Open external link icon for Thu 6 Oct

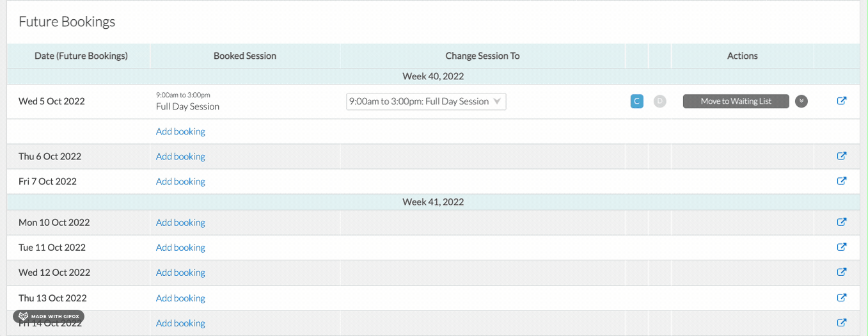coord(842,156)
